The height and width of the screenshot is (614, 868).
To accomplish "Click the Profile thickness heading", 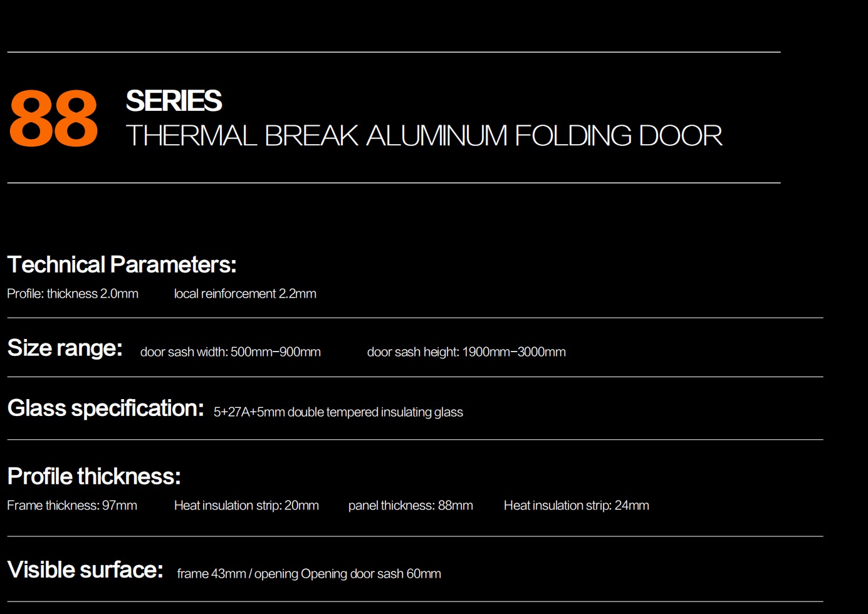I will tap(94, 477).
